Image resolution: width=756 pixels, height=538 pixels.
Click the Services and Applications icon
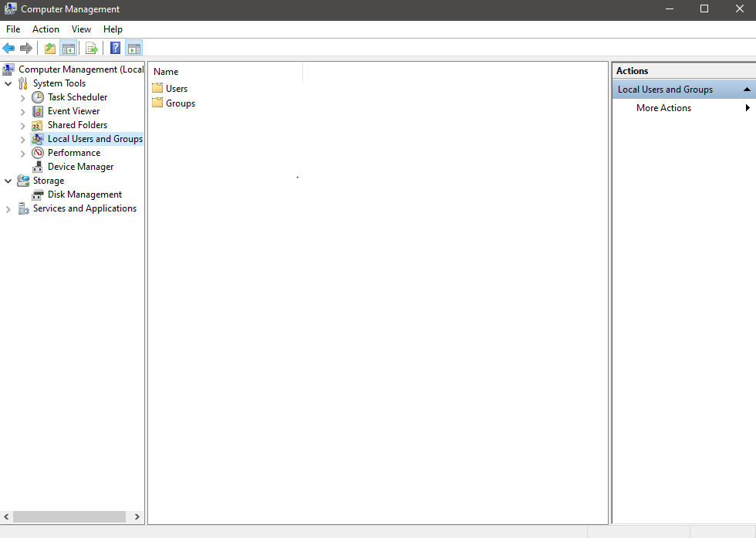click(x=23, y=208)
